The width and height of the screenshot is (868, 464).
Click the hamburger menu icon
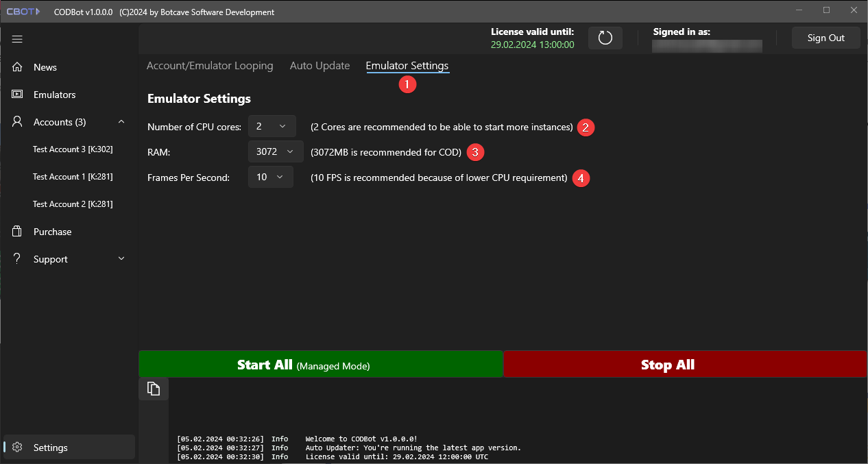pos(18,39)
